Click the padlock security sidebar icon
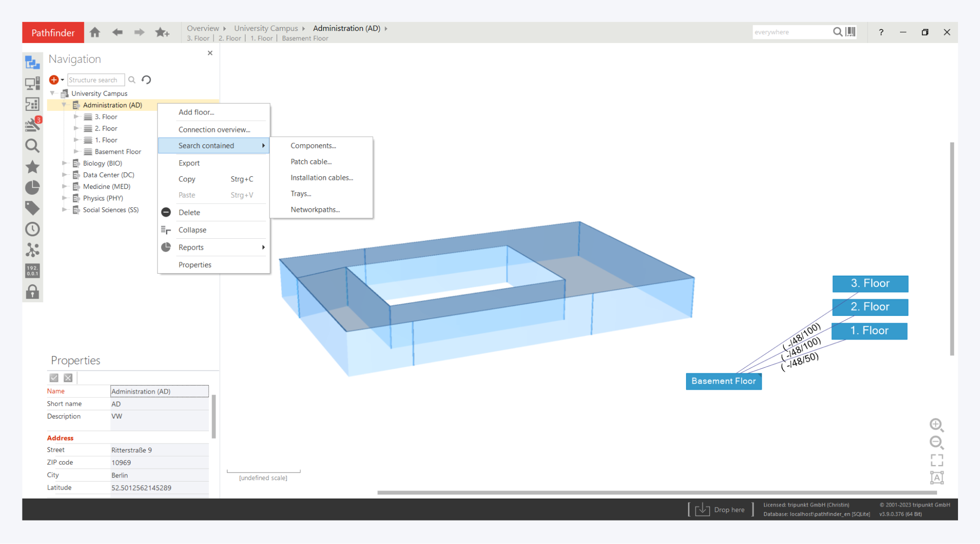The width and height of the screenshot is (980, 544). click(x=32, y=292)
